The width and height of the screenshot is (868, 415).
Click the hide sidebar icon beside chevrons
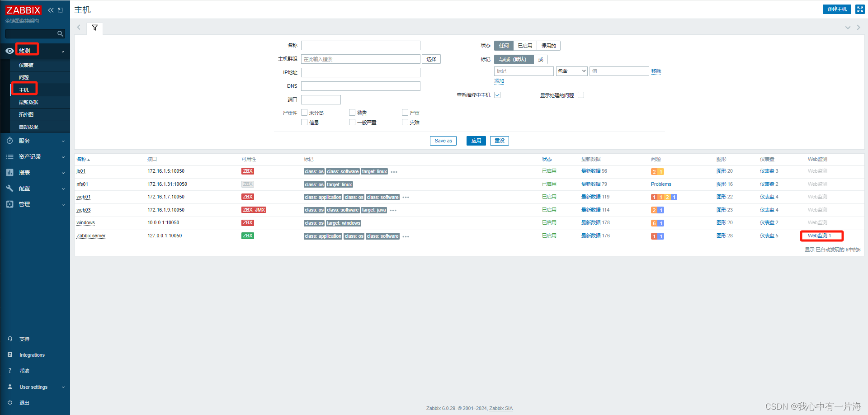coord(60,10)
